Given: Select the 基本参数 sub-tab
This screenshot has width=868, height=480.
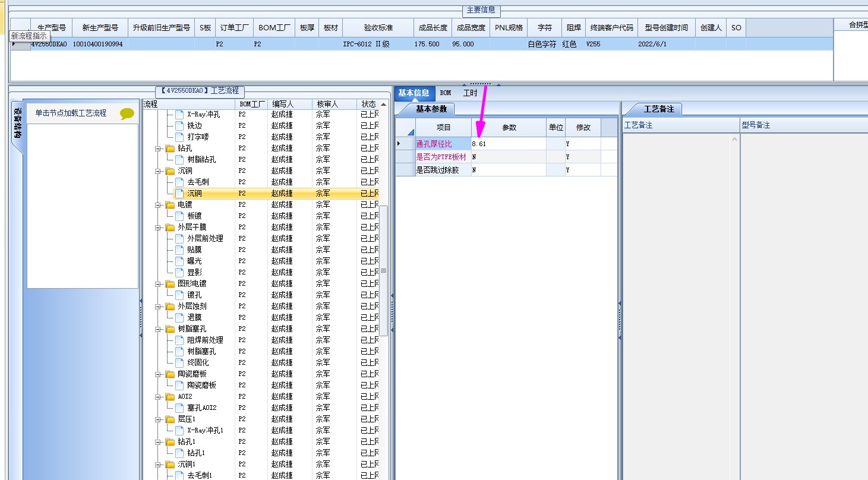Looking at the screenshot, I should point(432,109).
